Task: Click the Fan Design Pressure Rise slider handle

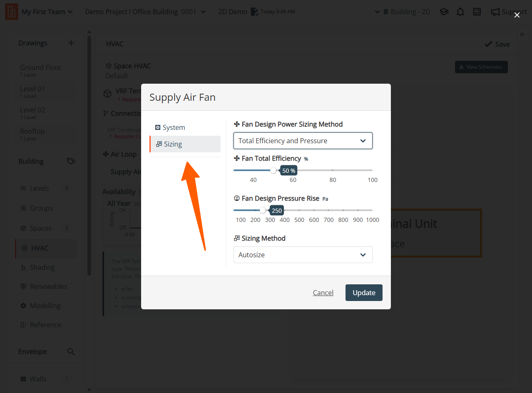Action: (263, 210)
